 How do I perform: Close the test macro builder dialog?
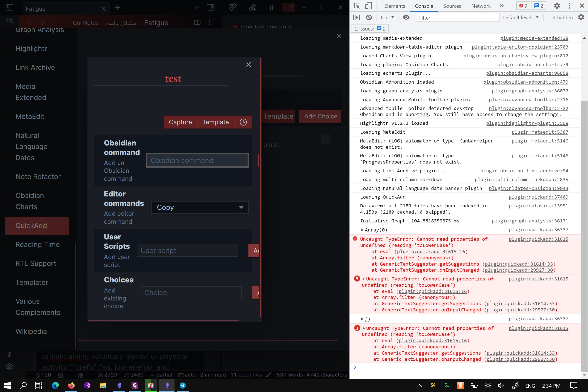248,64
